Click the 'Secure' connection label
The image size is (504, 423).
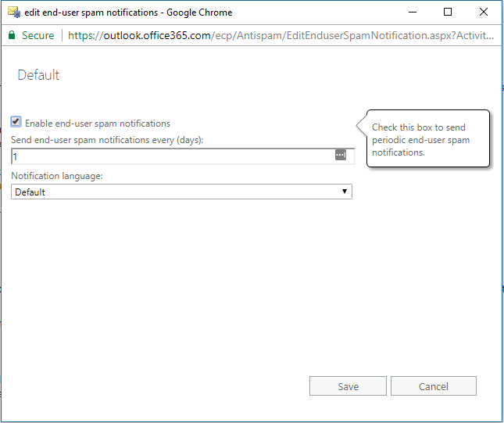[x=38, y=35]
